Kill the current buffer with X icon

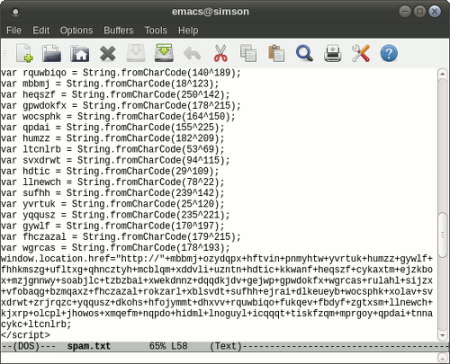click(108, 53)
